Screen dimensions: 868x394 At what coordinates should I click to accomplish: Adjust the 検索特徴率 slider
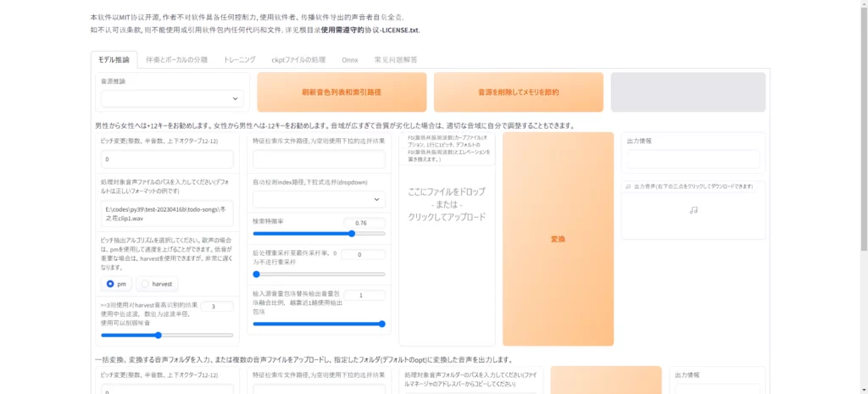pos(318,234)
